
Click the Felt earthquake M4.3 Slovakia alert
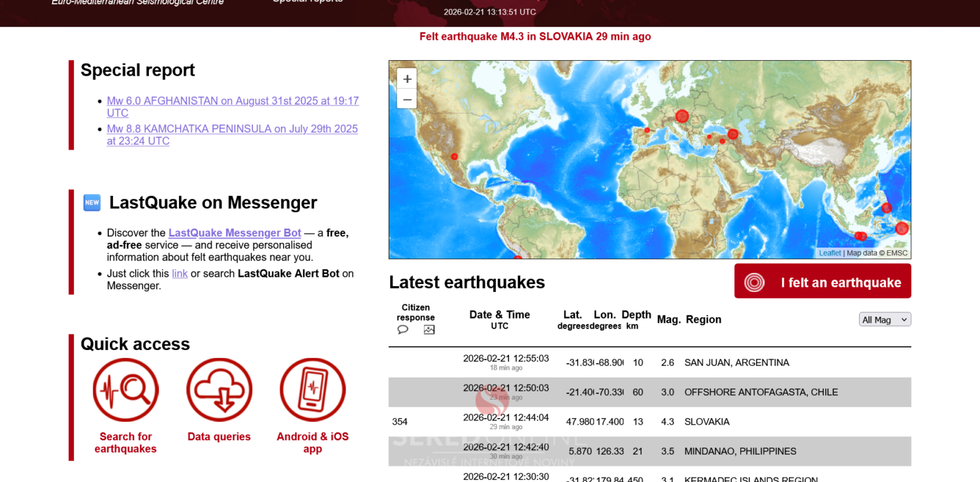(535, 37)
